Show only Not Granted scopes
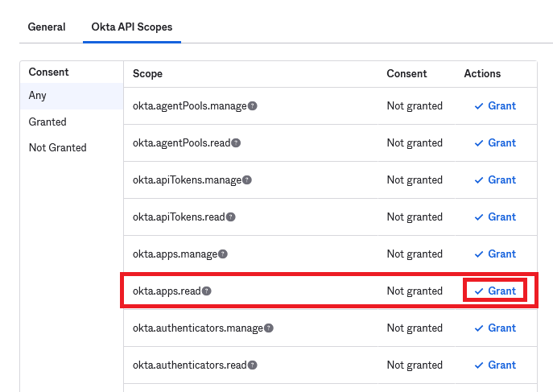Viewport: 553px width, 392px height. tap(57, 148)
